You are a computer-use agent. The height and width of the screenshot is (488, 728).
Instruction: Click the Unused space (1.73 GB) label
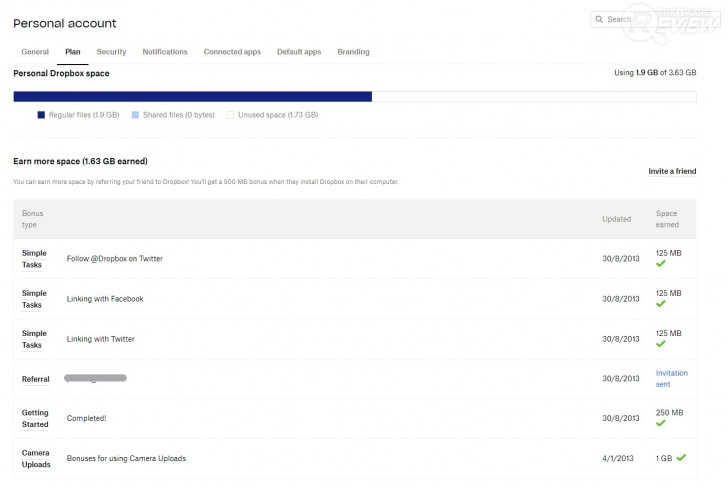pos(278,115)
